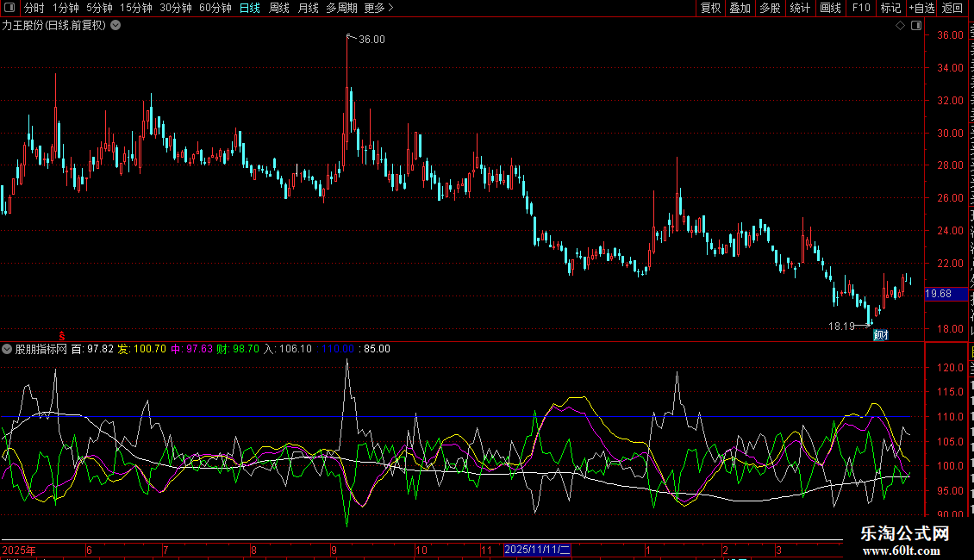Viewport: 974px width, 560px height.
Task: Click the 标记 mark button
Action: (x=890, y=8)
